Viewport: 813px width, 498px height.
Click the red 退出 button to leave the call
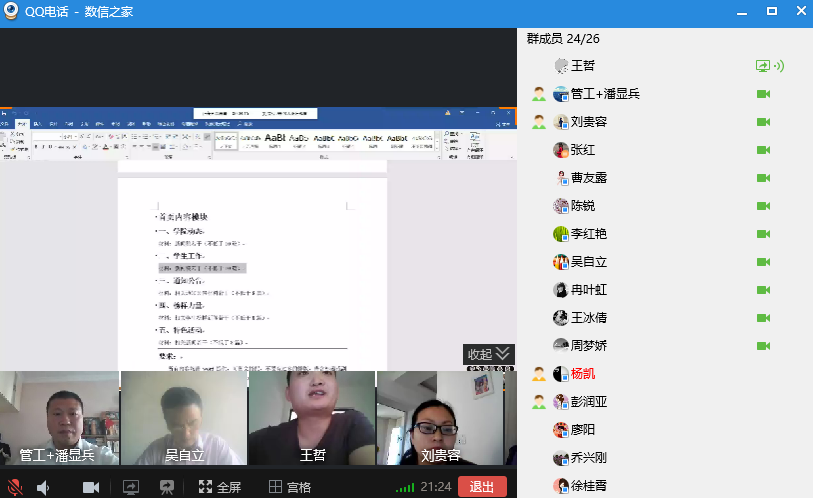tap(482, 487)
